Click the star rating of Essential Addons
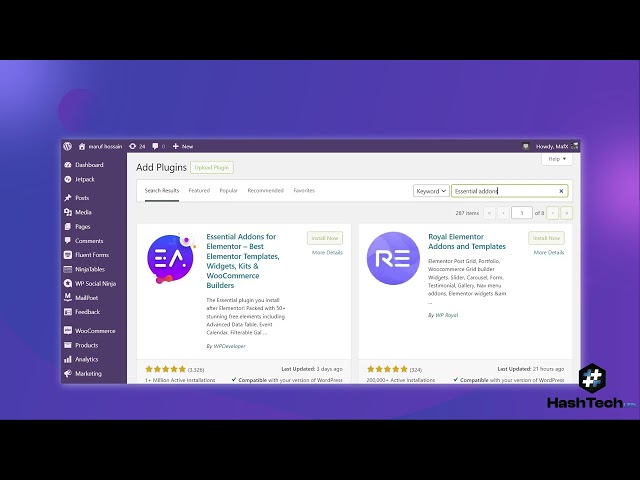This screenshot has width=640, height=480. (x=166, y=369)
